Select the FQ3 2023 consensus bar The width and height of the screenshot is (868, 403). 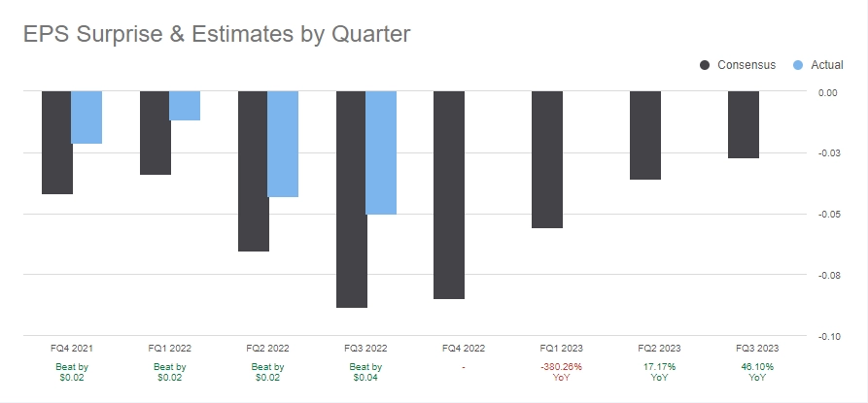click(x=744, y=124)
